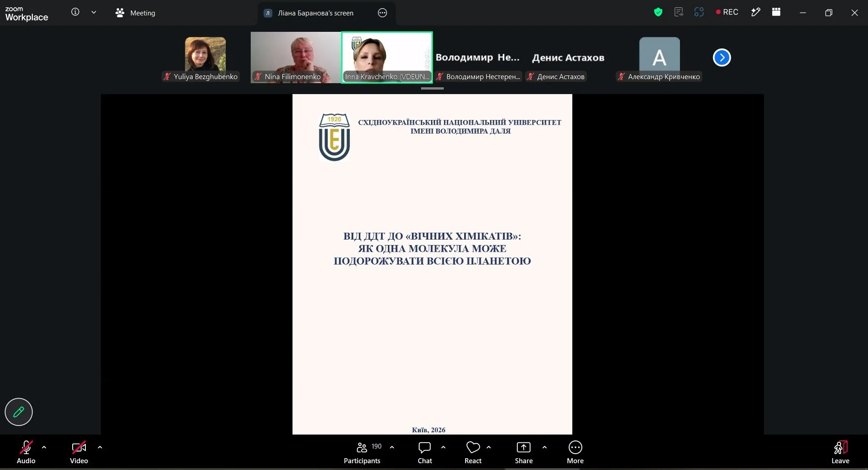
Task: Expand React options caret
Action: coord(489,447)
